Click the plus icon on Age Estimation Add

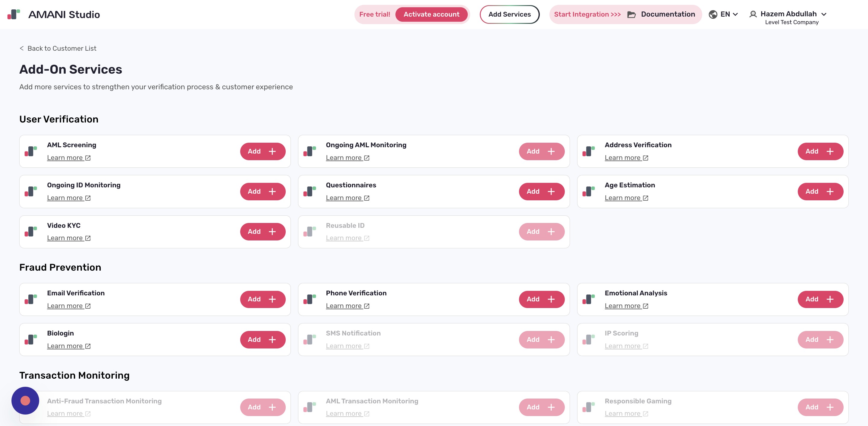[x=830, y=191]
